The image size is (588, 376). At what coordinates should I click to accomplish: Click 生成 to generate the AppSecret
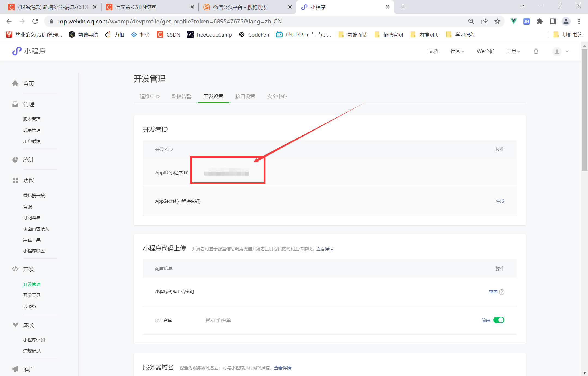(500, 201)
